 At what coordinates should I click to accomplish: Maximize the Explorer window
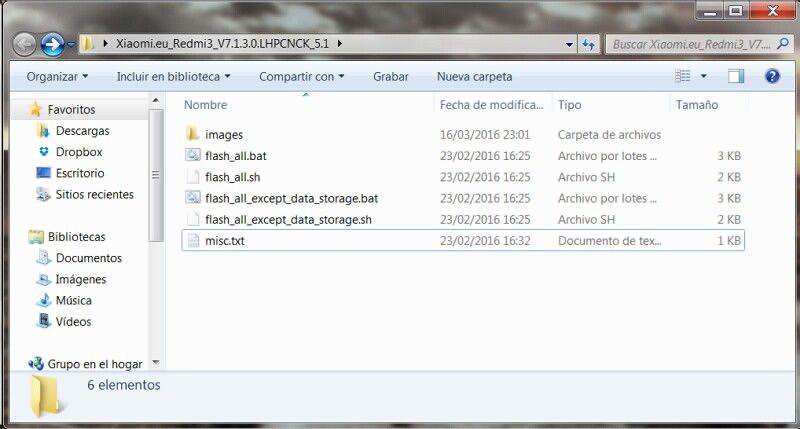[735, 11]
